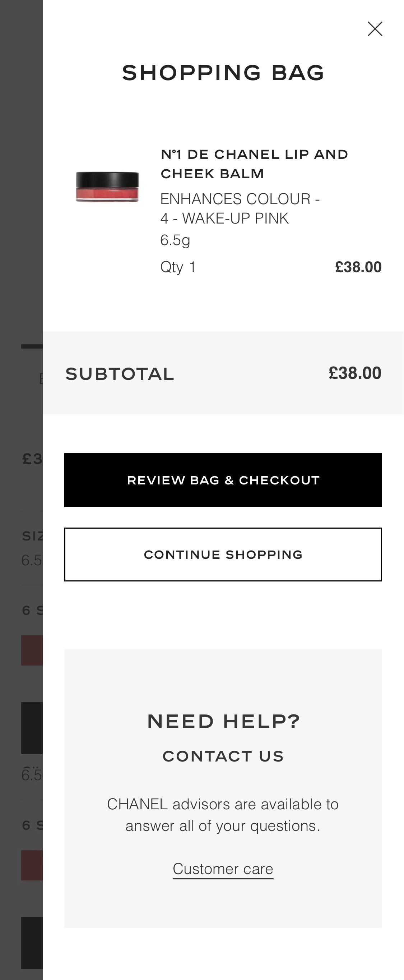Click the partially hidden price behind the panel
404x980 pixels.
pos(32,459)
